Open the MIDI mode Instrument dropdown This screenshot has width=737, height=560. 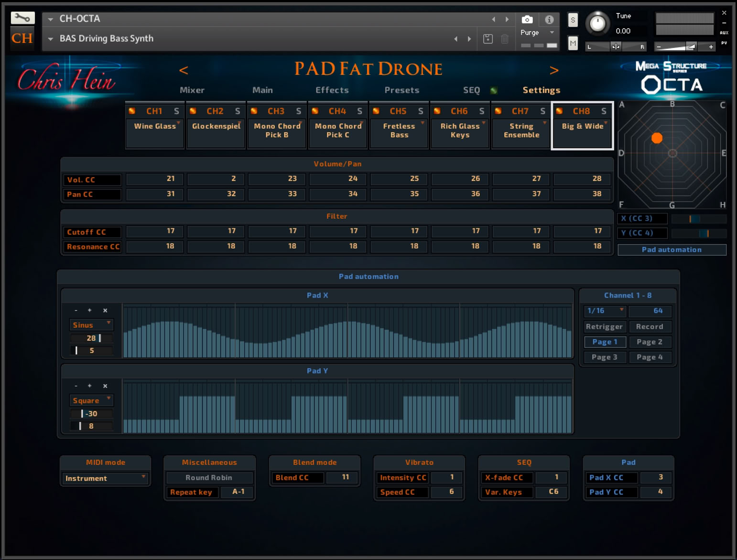coord(105,478)
